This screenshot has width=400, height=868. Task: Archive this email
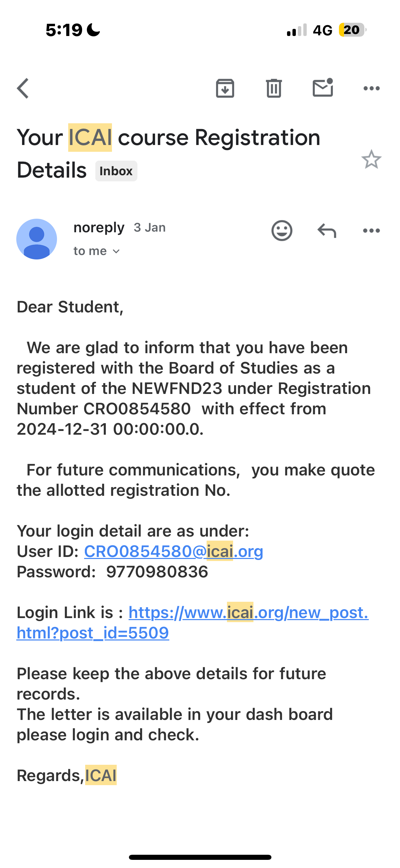(x=225, y=89)
